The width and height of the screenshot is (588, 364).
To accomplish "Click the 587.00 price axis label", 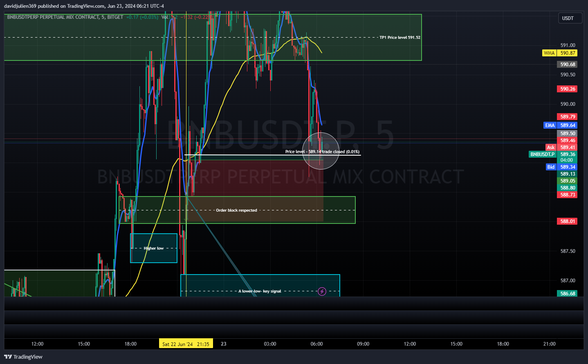I will tap(568, 281).
